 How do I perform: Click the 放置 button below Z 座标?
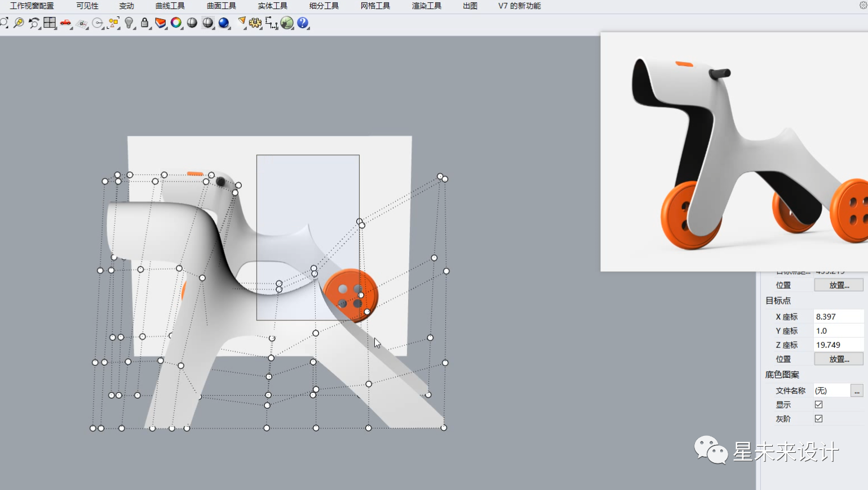[x=839, y=359]
